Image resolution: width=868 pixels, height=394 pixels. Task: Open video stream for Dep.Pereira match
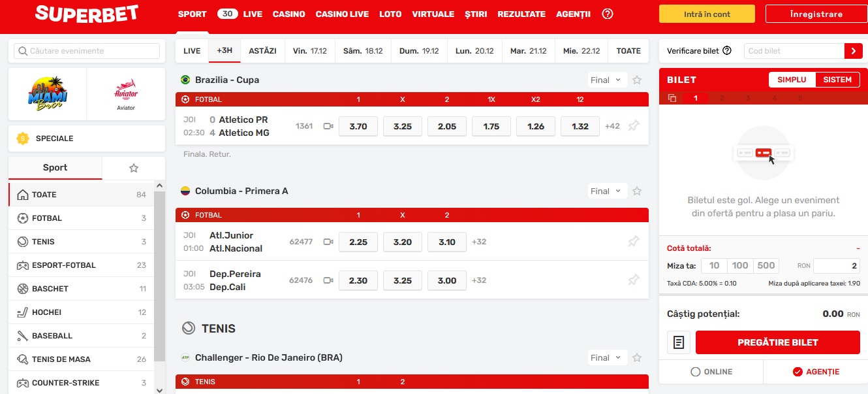328,280
